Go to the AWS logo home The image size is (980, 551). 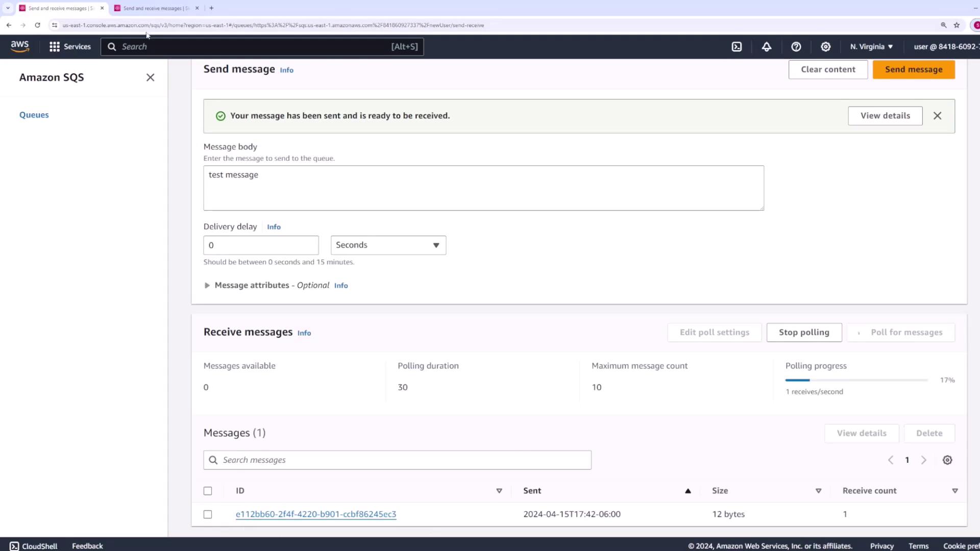[20, 46]
